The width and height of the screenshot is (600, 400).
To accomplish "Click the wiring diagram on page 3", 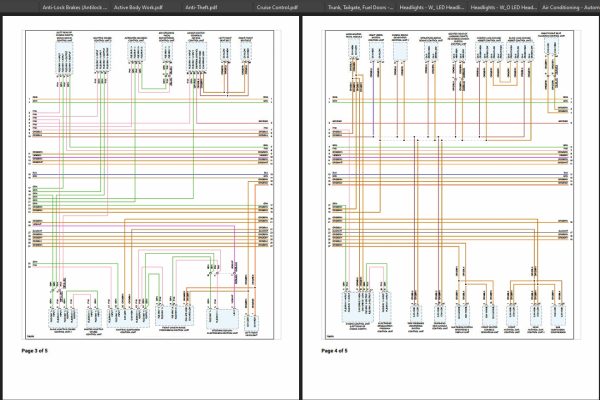I will [x=150, y=185].
